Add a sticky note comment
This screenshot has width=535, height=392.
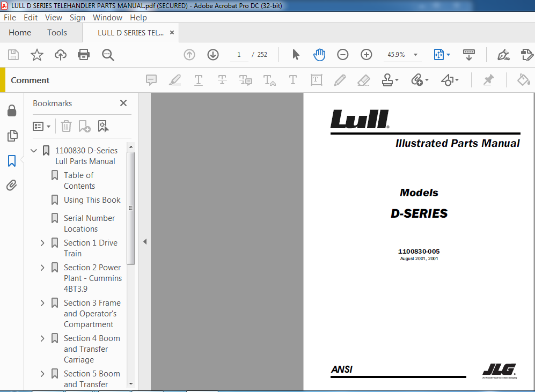coord(151,80)
